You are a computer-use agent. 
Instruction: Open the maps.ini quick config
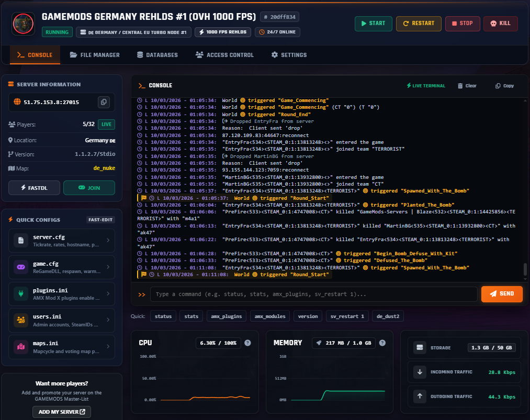(62, 347)
